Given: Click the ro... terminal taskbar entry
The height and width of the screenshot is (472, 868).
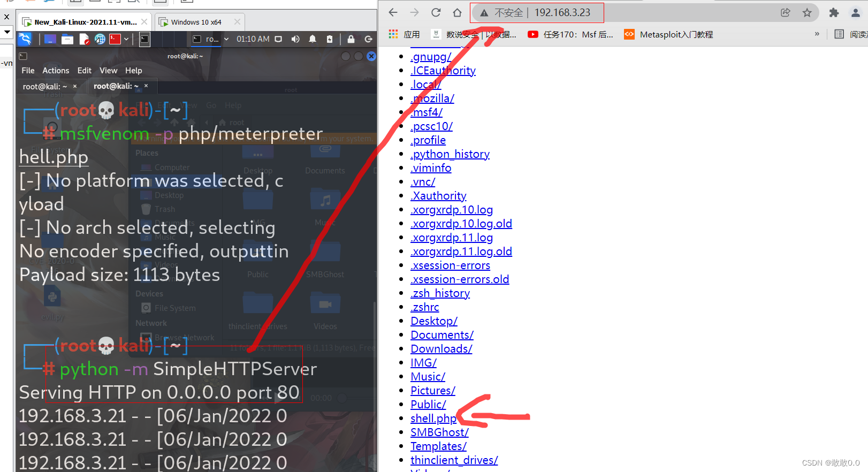Looking at the screenshot, I should click(206, 39).
